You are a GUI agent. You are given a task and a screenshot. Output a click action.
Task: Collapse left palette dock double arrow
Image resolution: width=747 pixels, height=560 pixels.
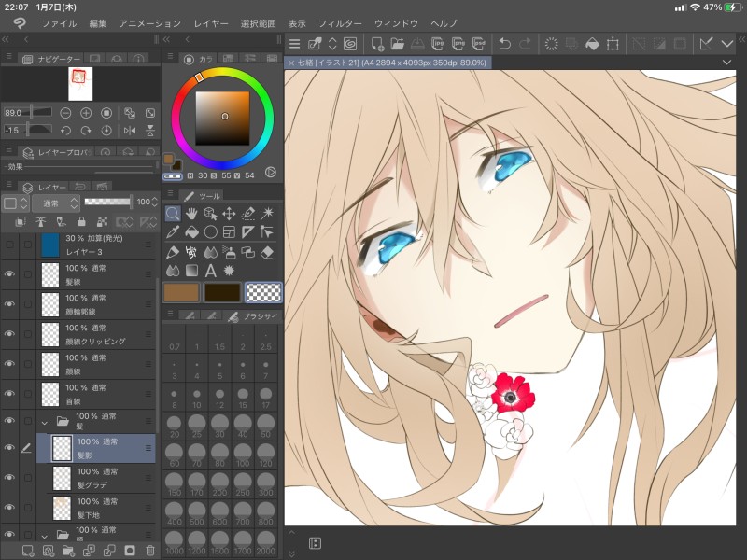tap(6, 39)
